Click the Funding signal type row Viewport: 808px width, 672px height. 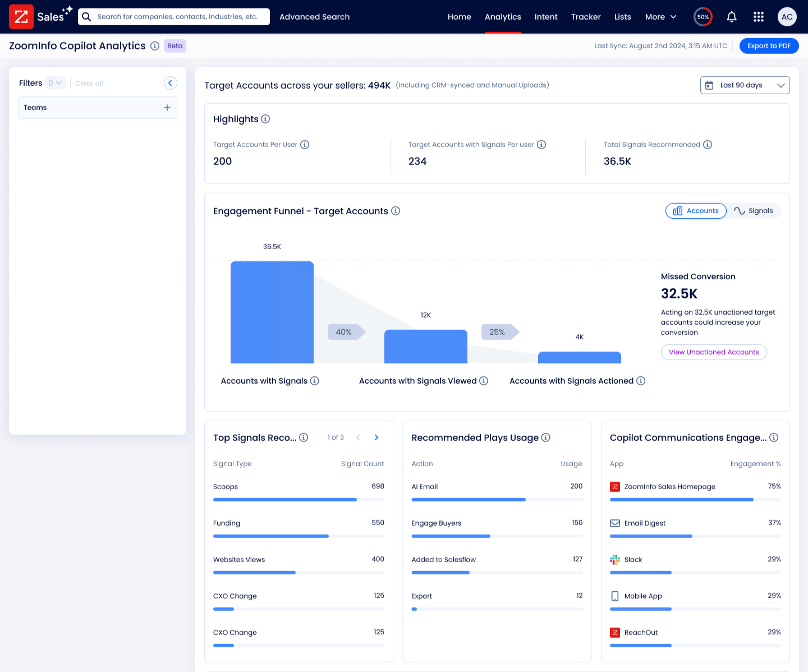coord(299,528)
